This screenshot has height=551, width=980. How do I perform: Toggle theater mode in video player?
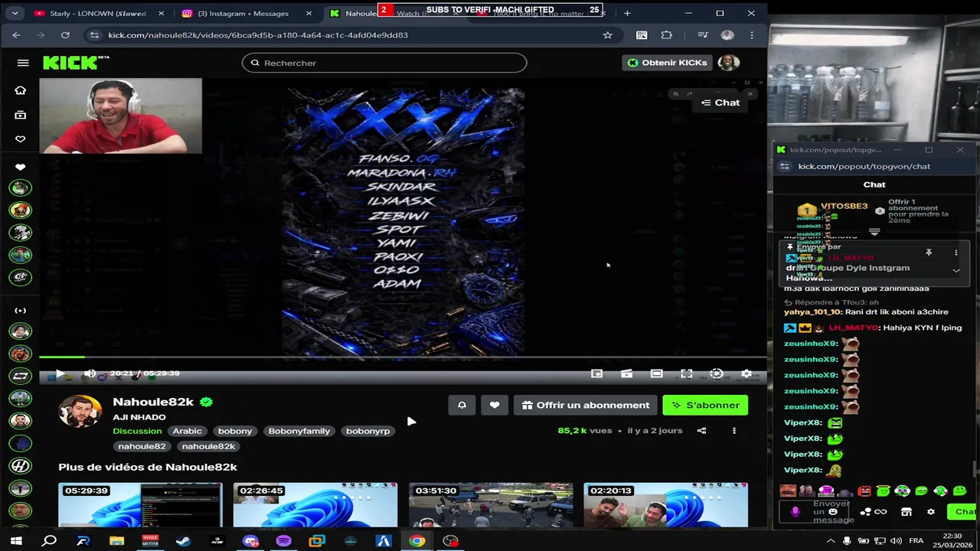click(656, 373)
